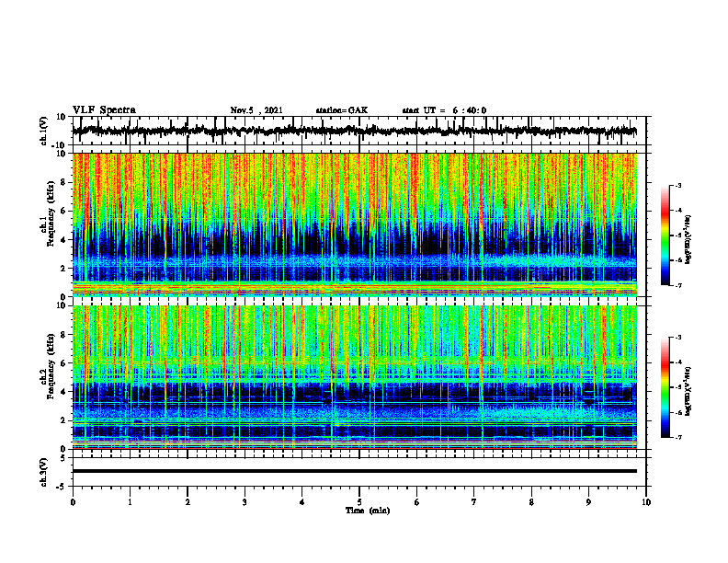
Task: Click the 'start UT = 6 :40: 0' label
Action: pyautogui.click(x=444, y=110)
